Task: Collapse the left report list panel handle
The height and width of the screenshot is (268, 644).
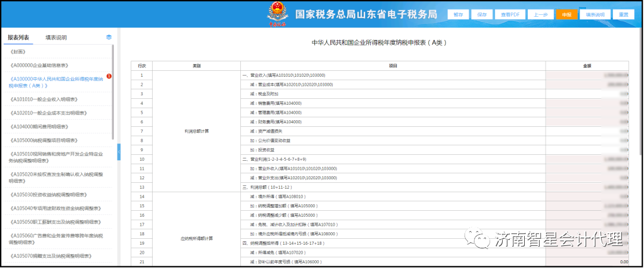Action: [x=119, y=152]
